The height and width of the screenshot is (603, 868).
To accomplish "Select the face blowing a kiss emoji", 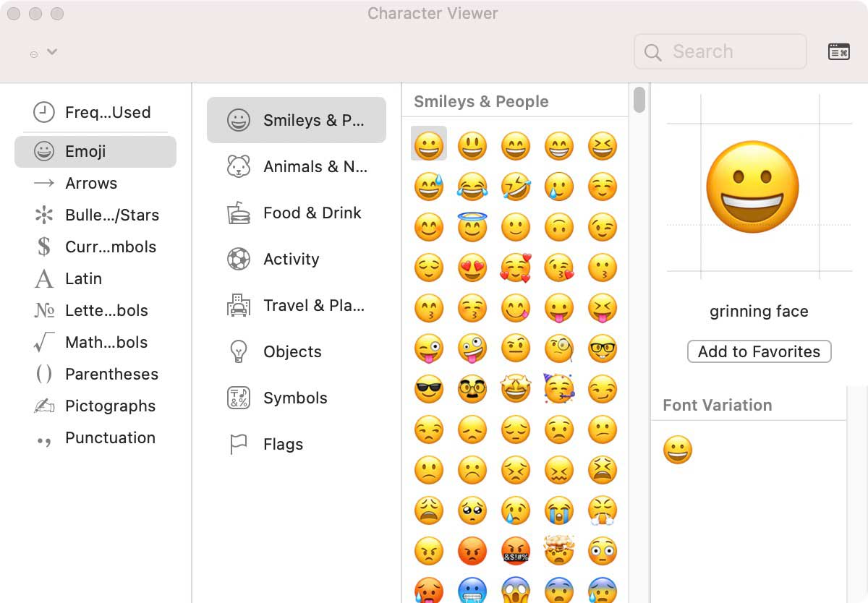I will point(559,268).
